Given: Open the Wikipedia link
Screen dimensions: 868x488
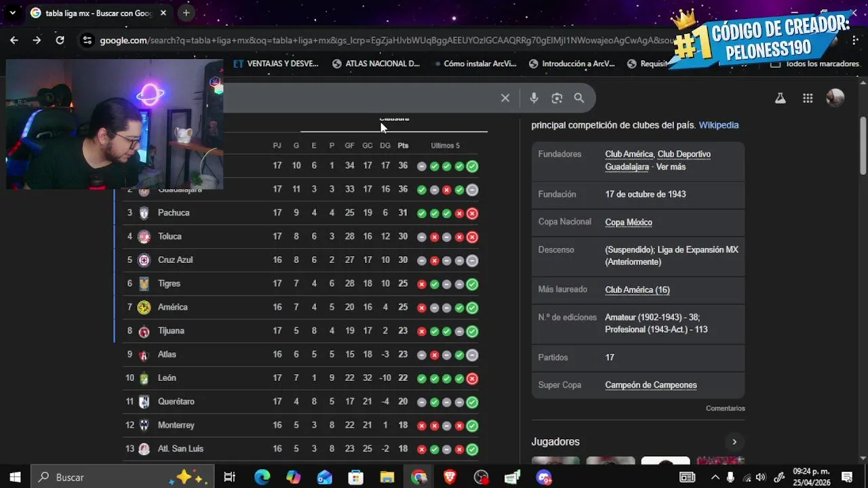Looking at the screenshot, I should tap(719, 125).
